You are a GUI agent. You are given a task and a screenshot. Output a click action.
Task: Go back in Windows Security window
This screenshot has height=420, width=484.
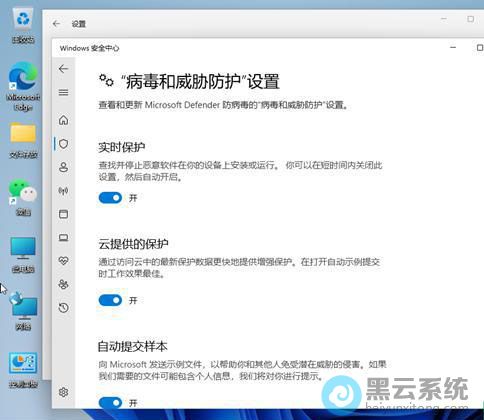63,69
